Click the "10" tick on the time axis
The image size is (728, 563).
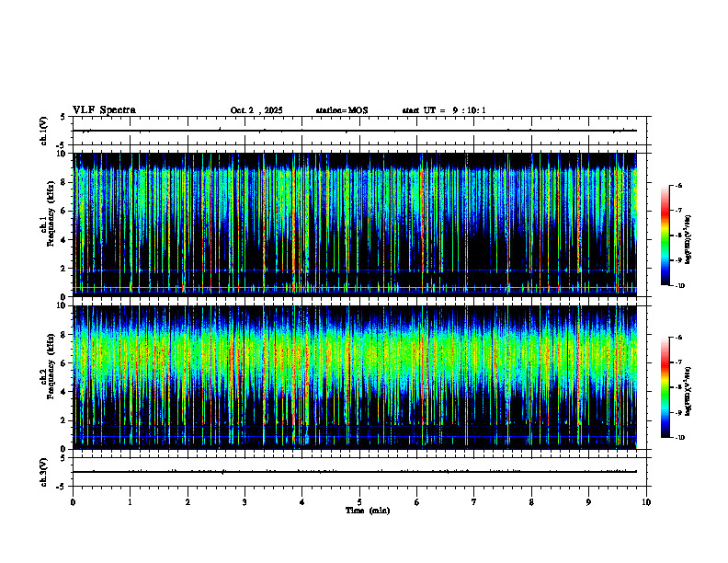646,502
